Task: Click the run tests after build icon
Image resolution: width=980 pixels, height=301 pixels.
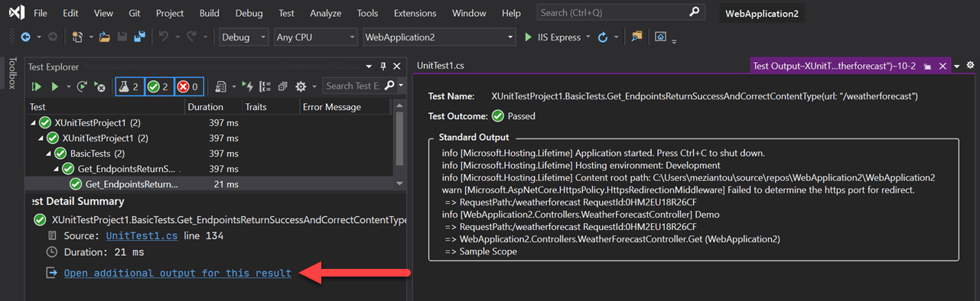Action: tap(248, 86)
